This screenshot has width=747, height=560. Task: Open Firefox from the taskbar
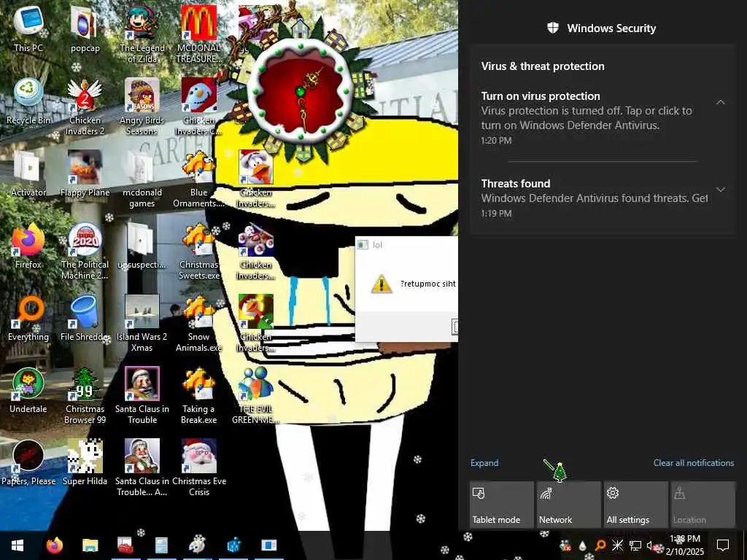[x=54, y=545]
